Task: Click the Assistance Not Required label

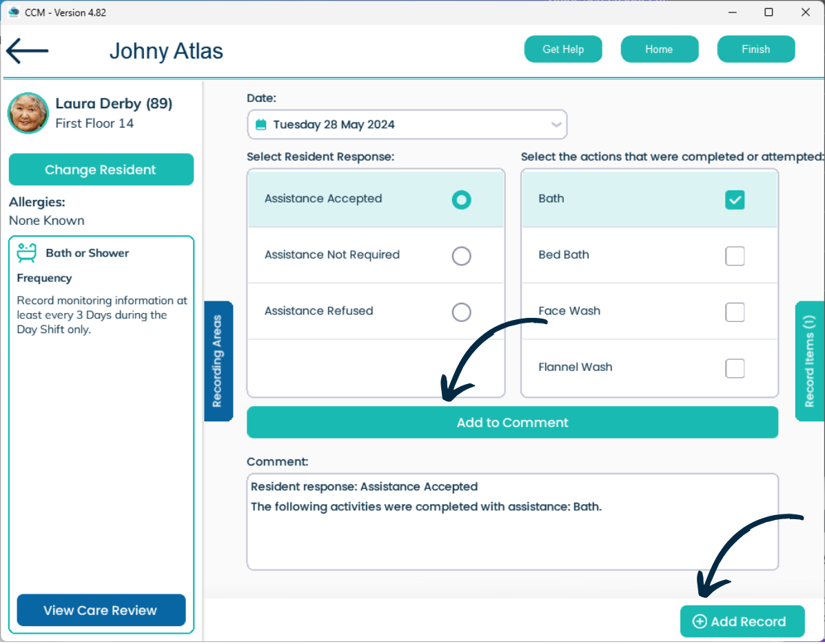Action: pos(332,255)
